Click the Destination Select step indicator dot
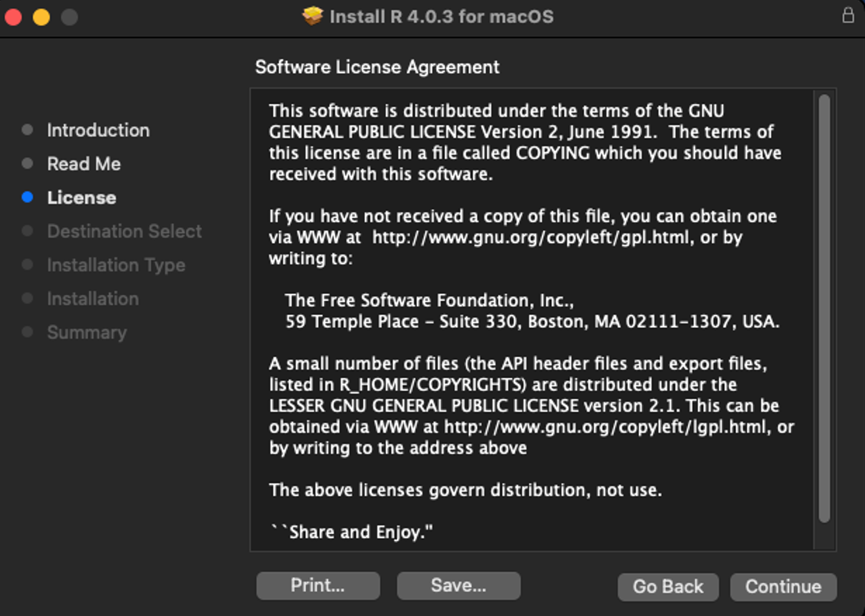The width and height of the screenshot is (865, 616). pyautogui.click(x=28, y=231)
